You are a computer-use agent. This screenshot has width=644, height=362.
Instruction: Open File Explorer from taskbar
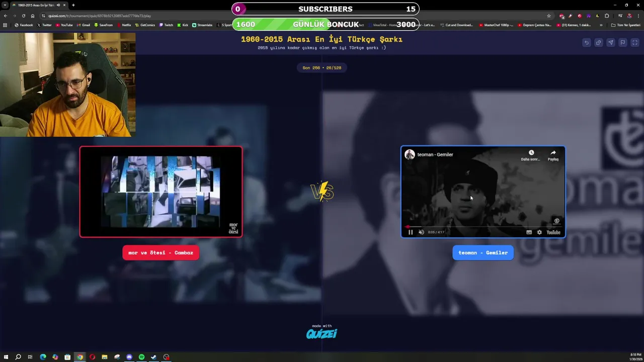pos(105,357)
